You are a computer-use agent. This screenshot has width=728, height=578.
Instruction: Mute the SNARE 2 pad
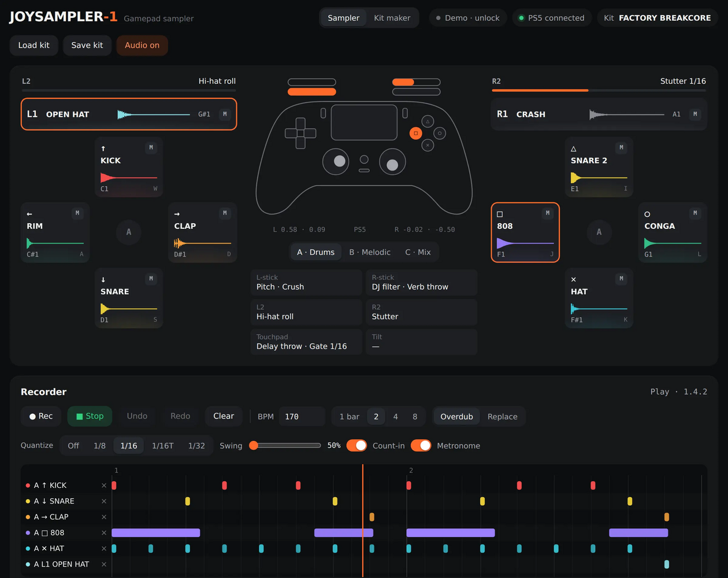tap(622, 148)
